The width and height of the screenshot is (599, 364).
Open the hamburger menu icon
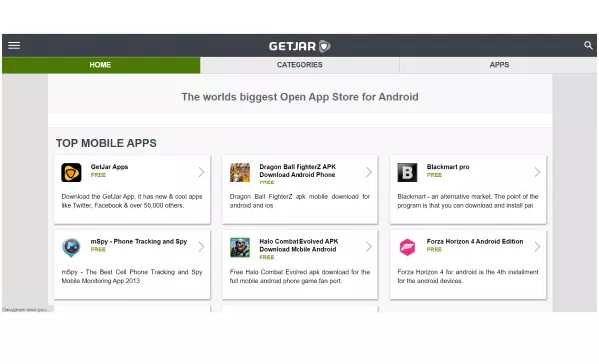14,46
